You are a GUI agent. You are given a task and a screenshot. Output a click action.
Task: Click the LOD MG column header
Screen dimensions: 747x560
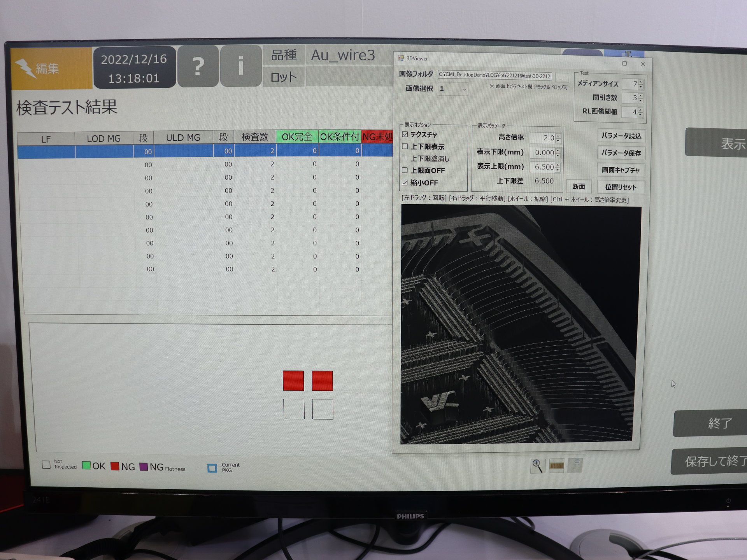click(104, 138)
